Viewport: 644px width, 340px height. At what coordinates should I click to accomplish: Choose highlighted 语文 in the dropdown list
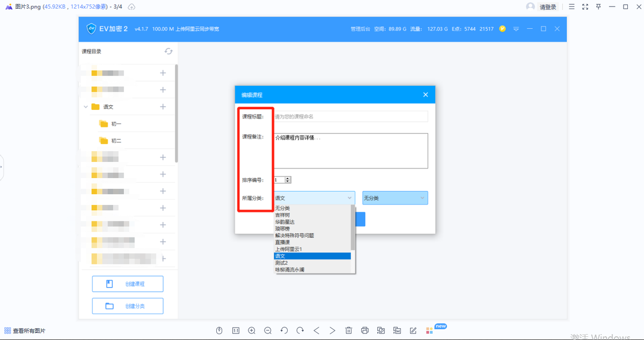point(312,256)
